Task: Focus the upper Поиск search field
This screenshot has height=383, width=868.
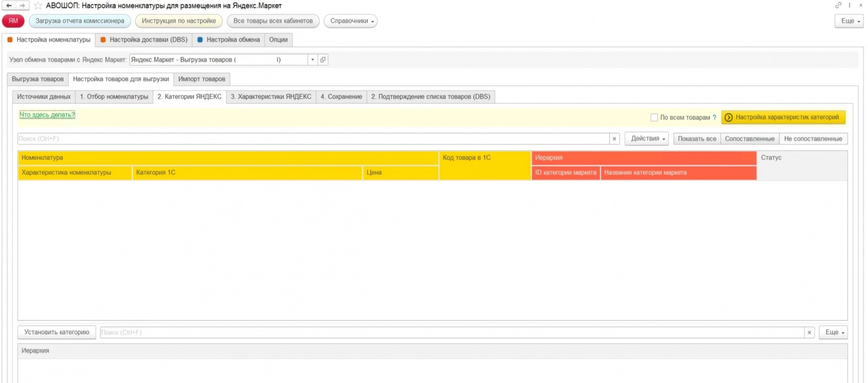Action: (x=314, y=139)
